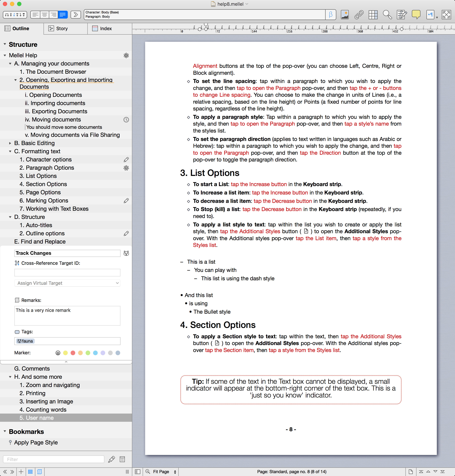Go to the last page arrow
The image size is (455, 476).
[443, 472]
